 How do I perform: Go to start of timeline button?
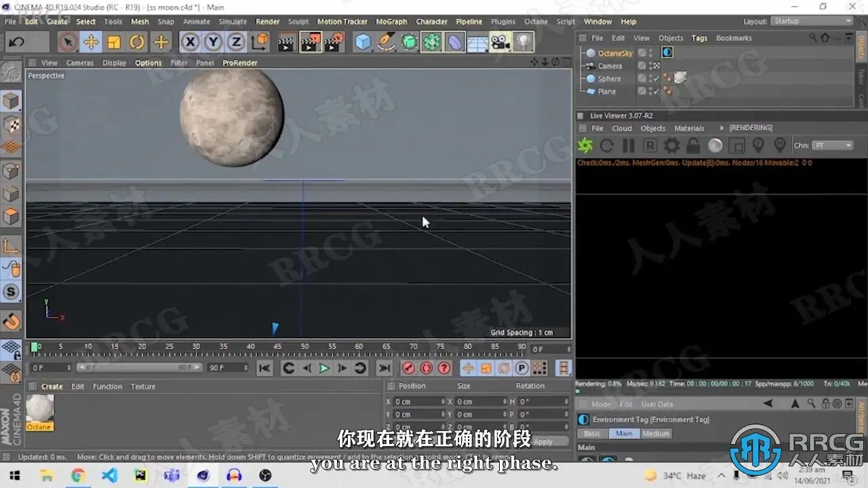pos(265,368)
